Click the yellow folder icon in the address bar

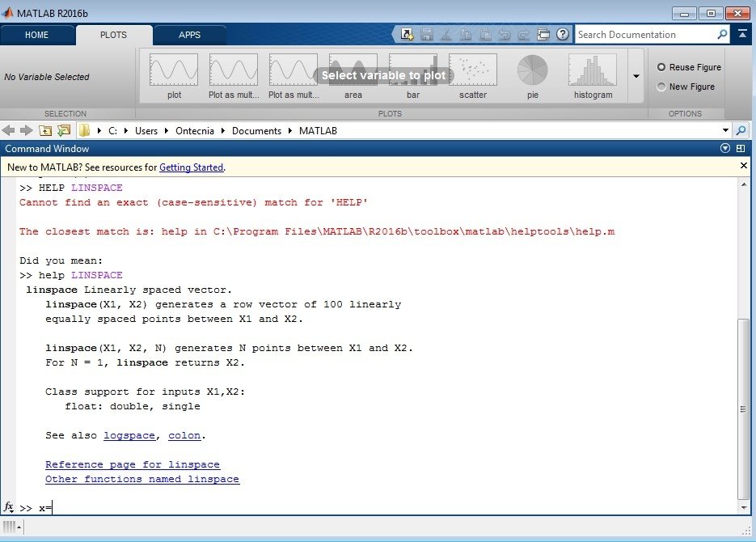(84, 130)
